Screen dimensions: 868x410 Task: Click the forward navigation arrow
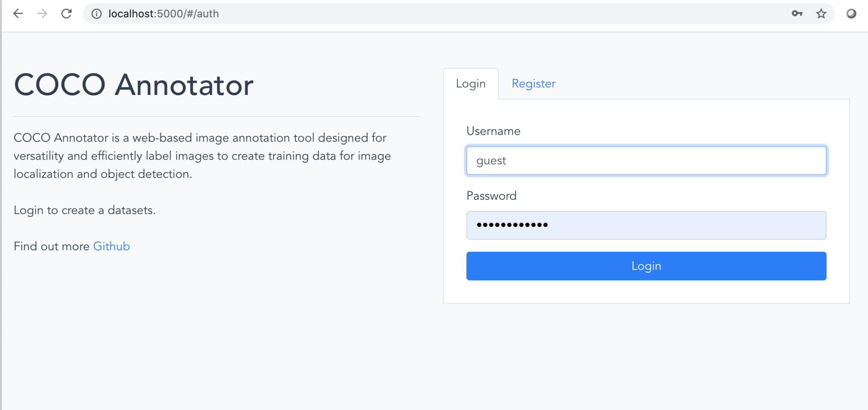(x=42, y=13)
